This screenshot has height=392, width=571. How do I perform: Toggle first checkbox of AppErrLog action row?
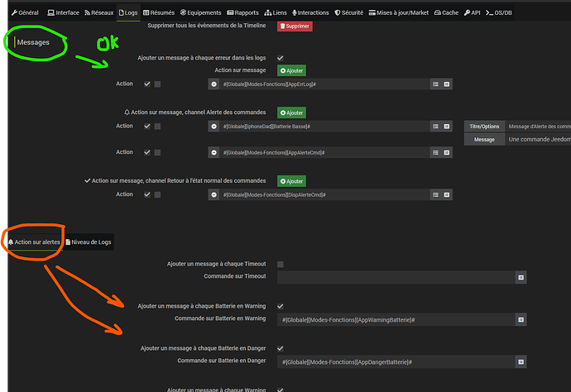click(x=147, y=84)
